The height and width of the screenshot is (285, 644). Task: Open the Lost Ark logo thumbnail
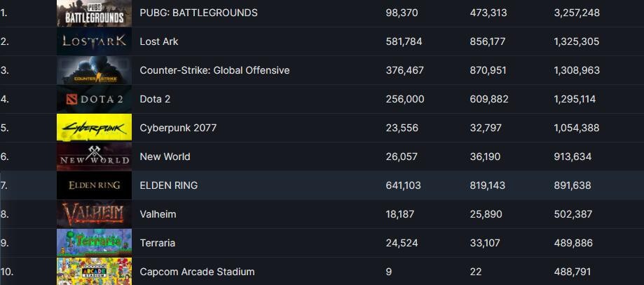[x=94, y=41]
